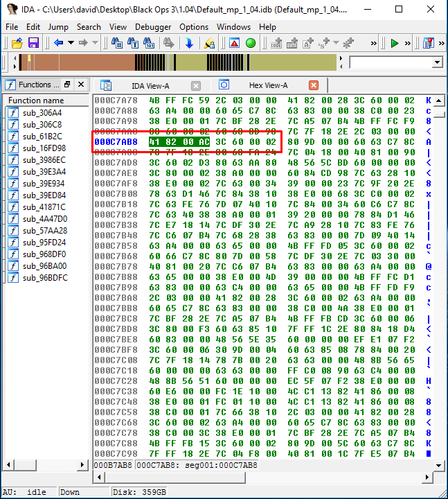This screenshot has height=499, width=448.
Task: Open the Edit menu
Action: point(33,27)
